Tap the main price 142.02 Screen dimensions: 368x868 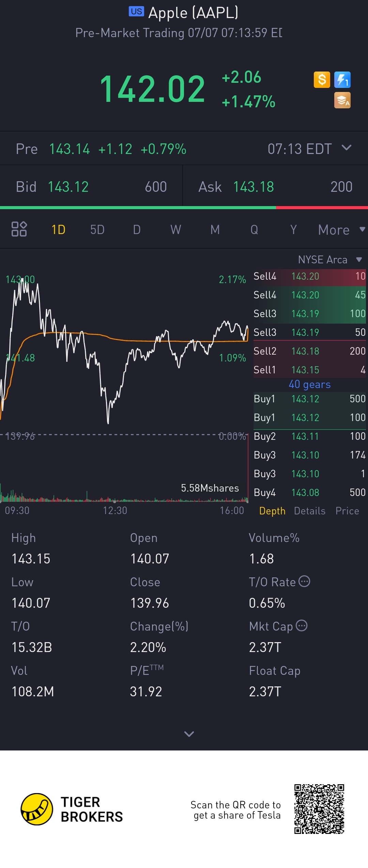[x=152, y=89]
